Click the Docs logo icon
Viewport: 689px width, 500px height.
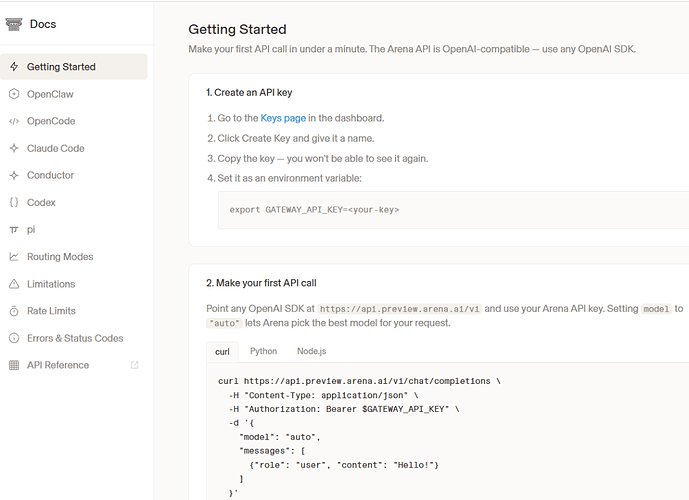[14, 24]
